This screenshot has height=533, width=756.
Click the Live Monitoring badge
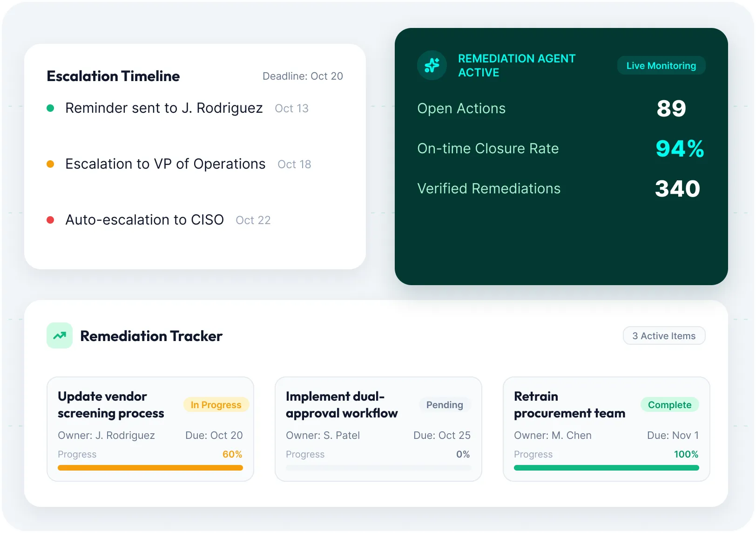(661, 66)
